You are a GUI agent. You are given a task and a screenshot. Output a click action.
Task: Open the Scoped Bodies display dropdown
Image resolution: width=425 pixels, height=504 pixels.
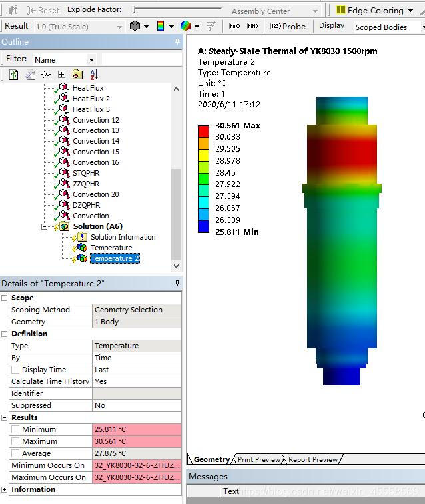pyautogui.click(x=388, y=27)
